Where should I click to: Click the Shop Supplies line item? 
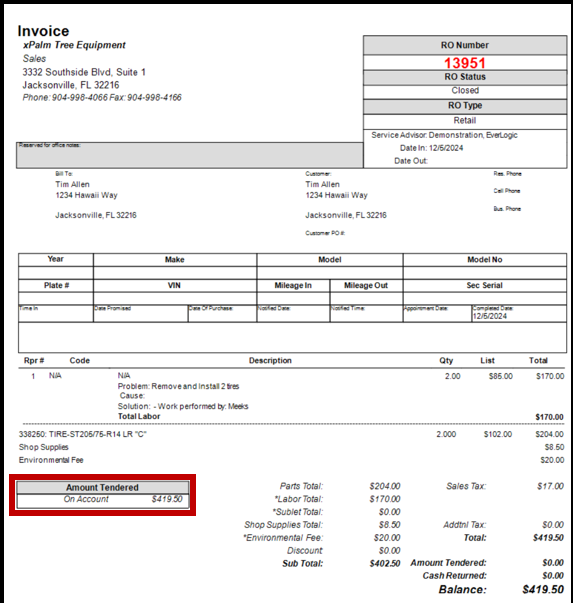click(43, 447)
